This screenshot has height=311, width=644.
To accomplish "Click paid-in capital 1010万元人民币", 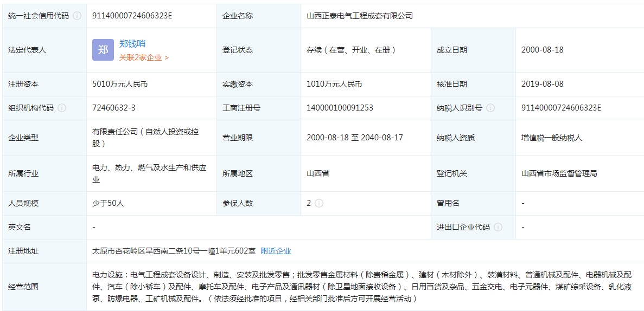I will point(334,84).
